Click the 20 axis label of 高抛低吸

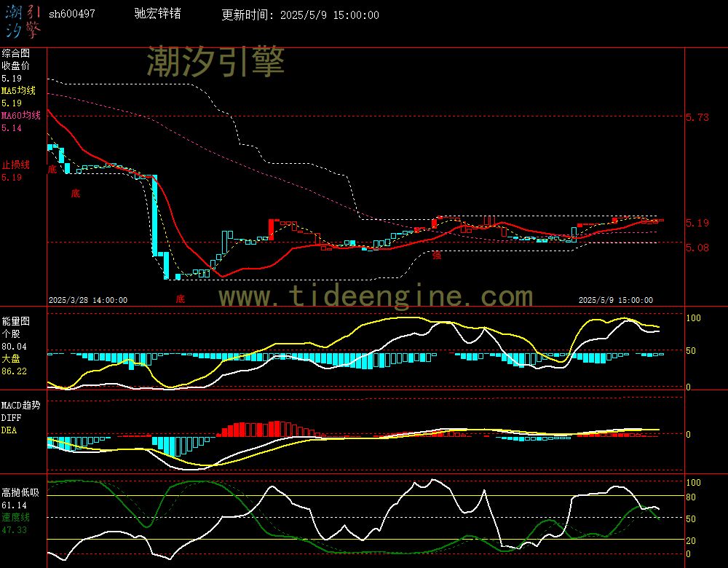(x=691, y=540)
